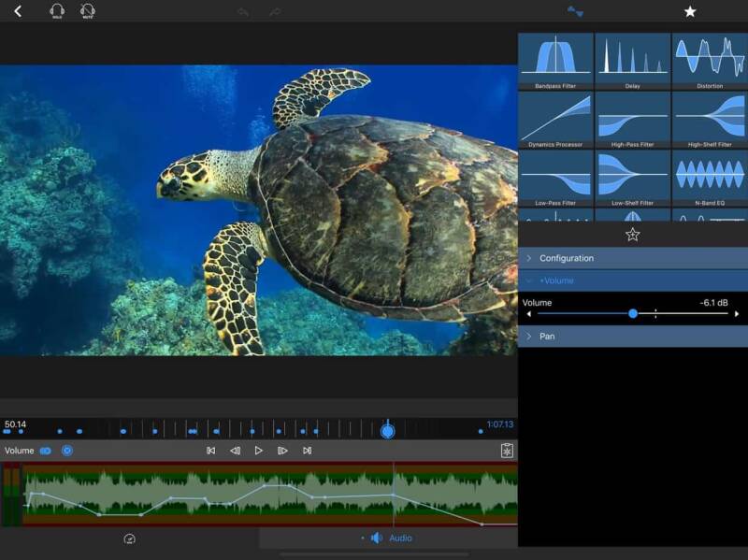Select the Bandpass Filter effect
The image size is (748, 560).
[555, 62]
